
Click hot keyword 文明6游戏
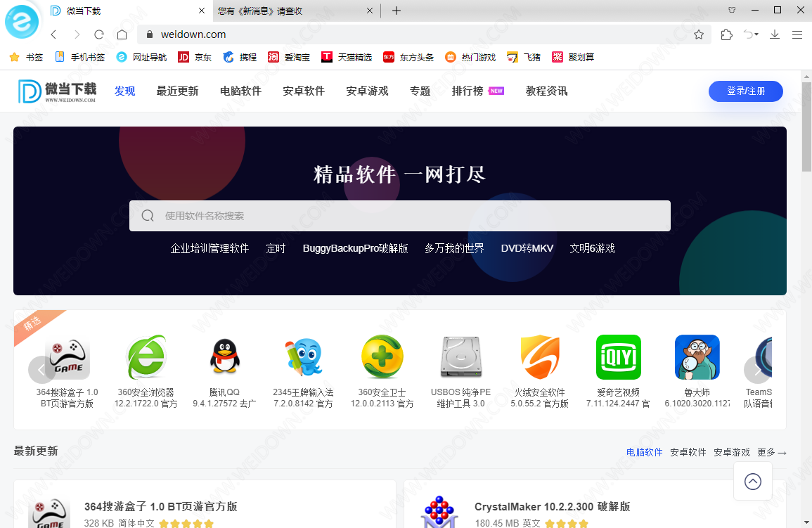tap(592, 248)
